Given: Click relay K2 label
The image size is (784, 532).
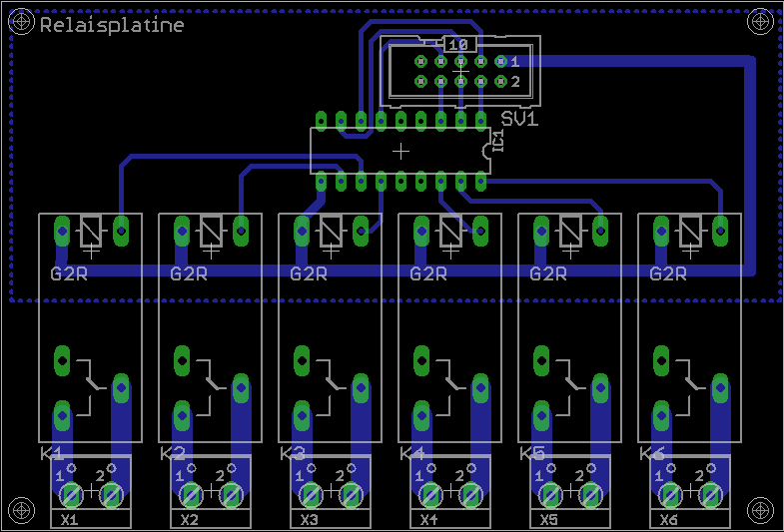Looking at the screenshot, I should click(172, 453).
